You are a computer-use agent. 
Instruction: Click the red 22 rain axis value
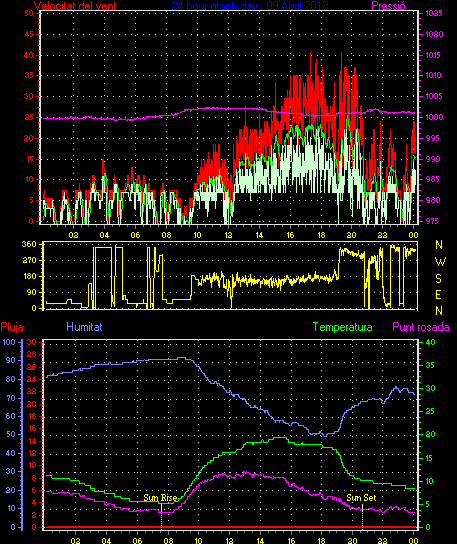(32, 392)
